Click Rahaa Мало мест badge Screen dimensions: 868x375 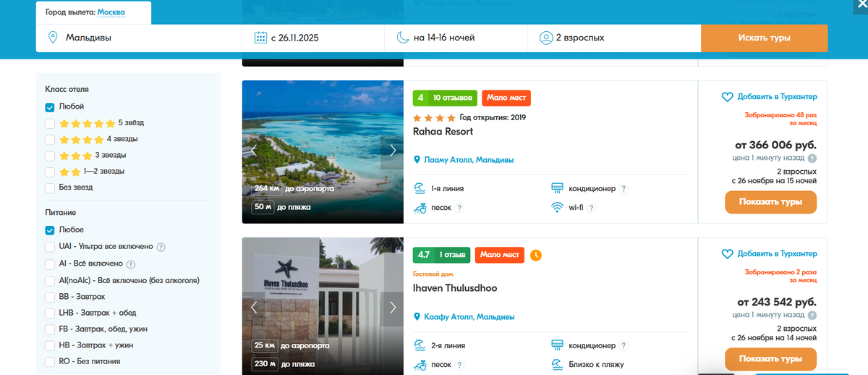(506, 98)
